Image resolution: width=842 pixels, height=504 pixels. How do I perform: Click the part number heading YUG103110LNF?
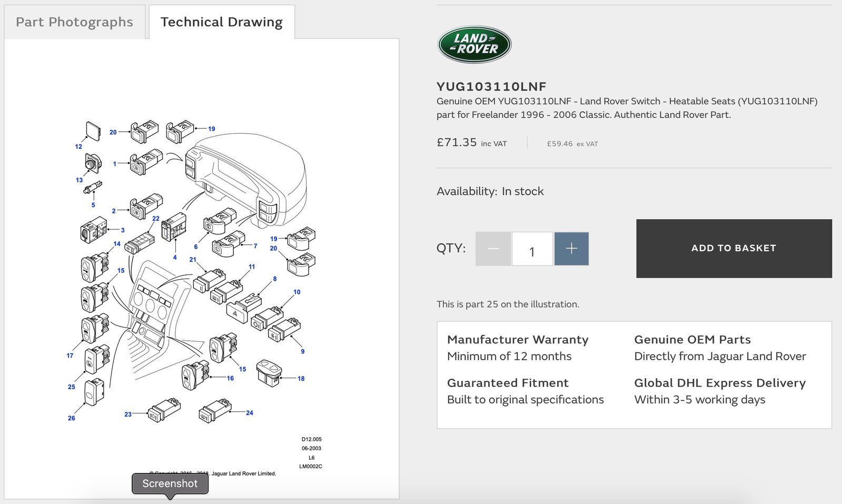pyautogui.click(x=491, y=86)
